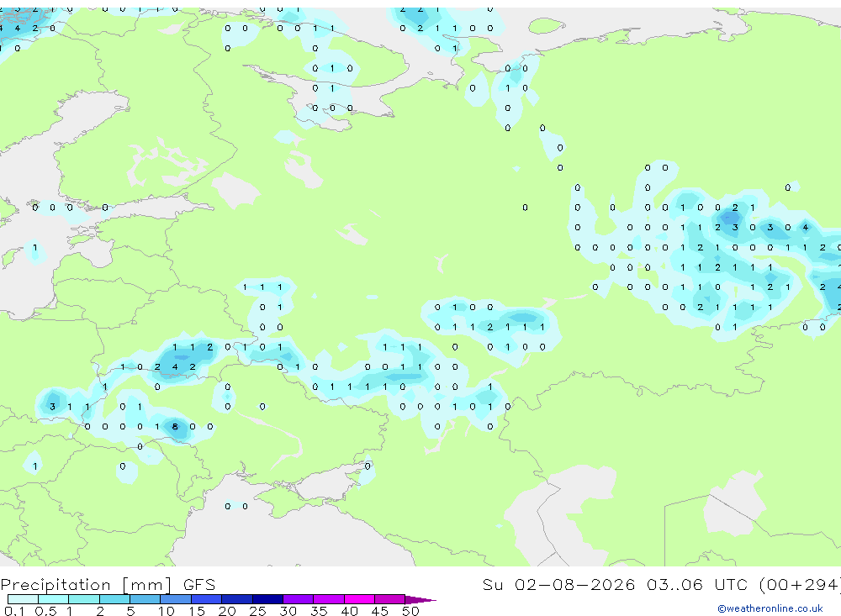The width and height of the screenshot is (841, 616).
Task: Click the '10' legend scale label
Action: [x=167, y=611]
